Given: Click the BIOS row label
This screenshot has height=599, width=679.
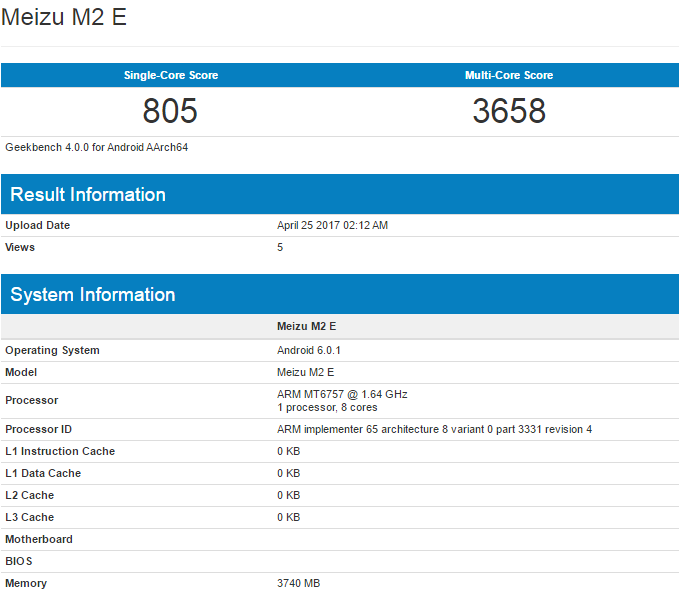Looking at the screenshot, I should pyautogui.click(x=19, y=561).
